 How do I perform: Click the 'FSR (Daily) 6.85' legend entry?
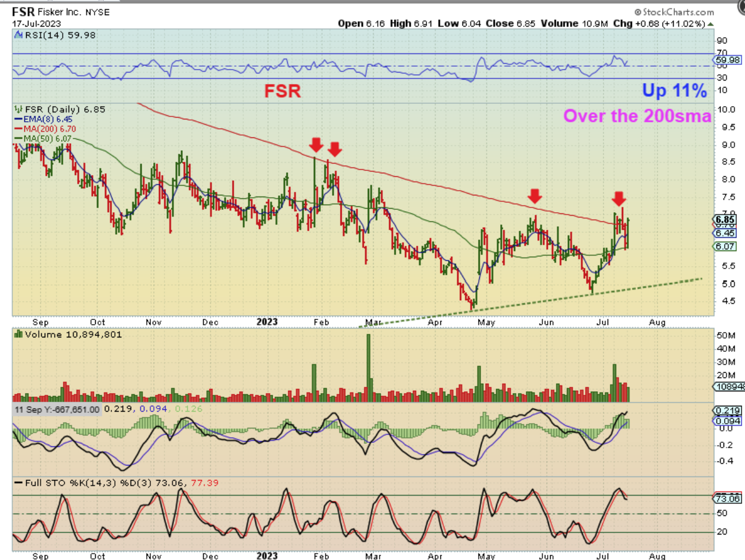65,109
